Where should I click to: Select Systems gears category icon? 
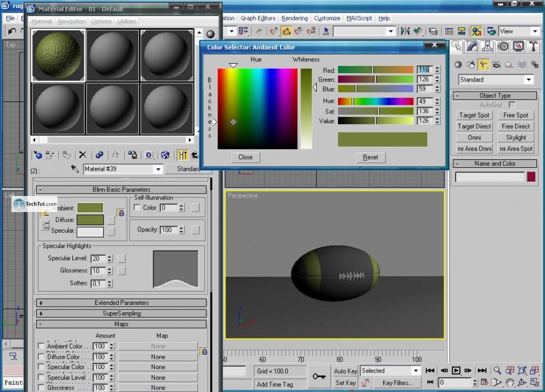point(535,65)
